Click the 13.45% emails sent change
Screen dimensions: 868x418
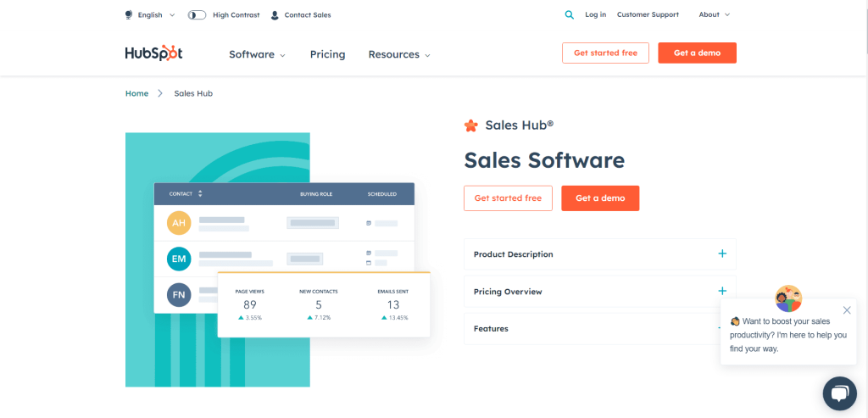pyautogui.click(x=395, y=318)
